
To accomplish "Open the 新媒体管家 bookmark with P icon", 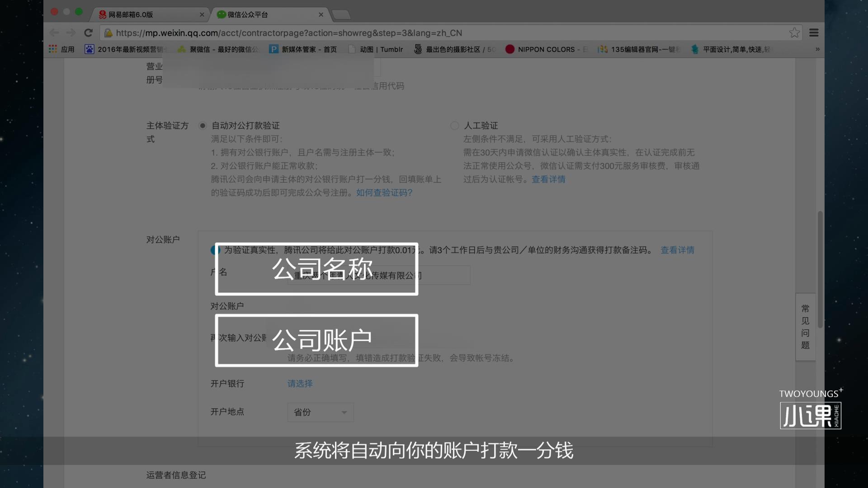I will [274, 49].
